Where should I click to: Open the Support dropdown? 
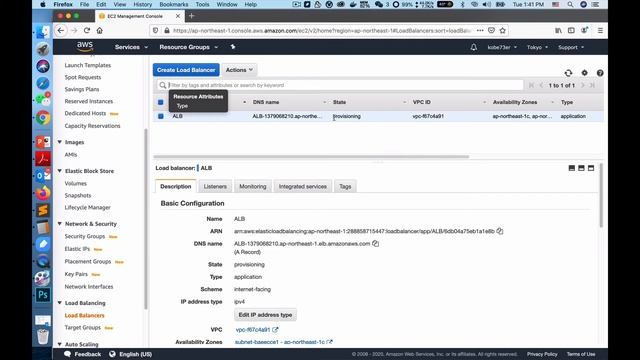click(571, 47)
